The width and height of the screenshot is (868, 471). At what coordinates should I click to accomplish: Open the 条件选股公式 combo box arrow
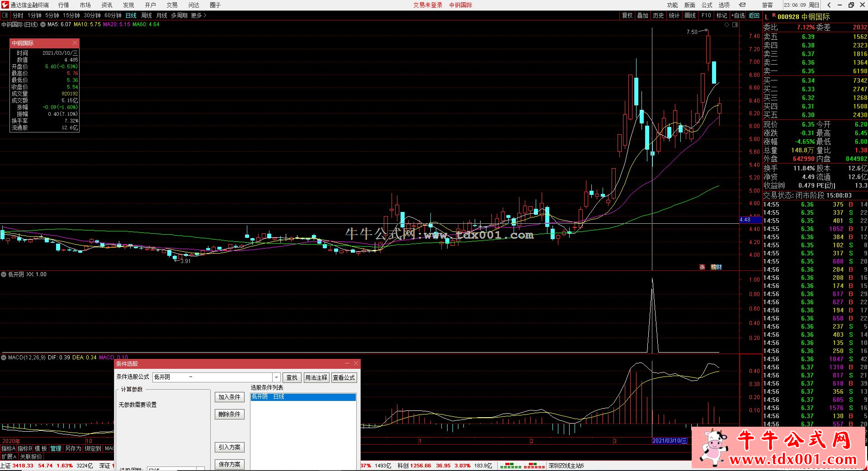[276, 377]
